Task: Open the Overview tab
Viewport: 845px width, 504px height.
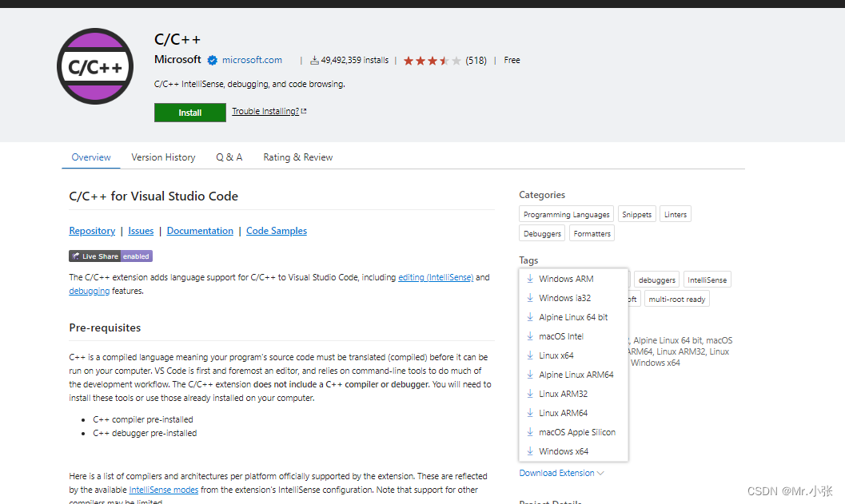Action: (91, 157)
